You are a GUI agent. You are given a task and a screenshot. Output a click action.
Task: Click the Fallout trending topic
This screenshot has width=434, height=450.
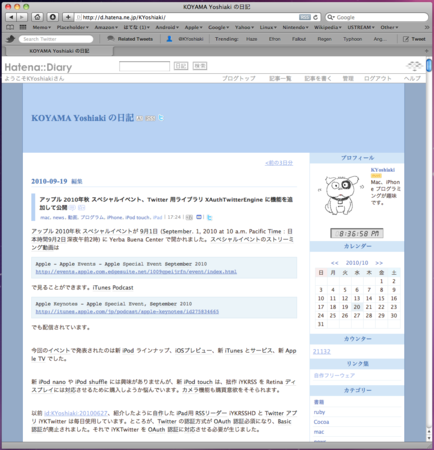click(299, 39)
